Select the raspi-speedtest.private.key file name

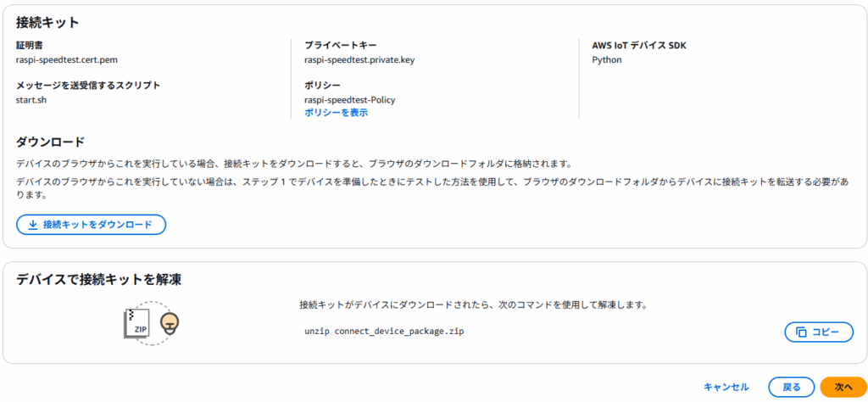click(x=359, y=60)
